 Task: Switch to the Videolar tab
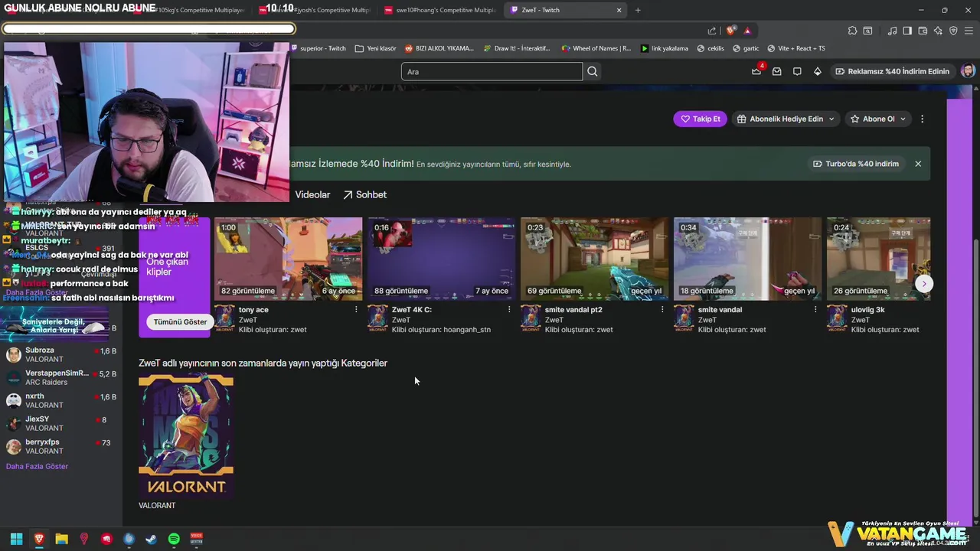point(312,194)
